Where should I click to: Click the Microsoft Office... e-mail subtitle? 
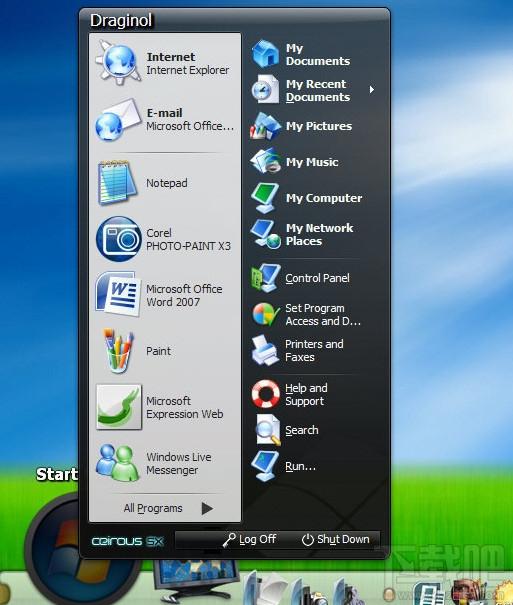(x=190, y=126)
